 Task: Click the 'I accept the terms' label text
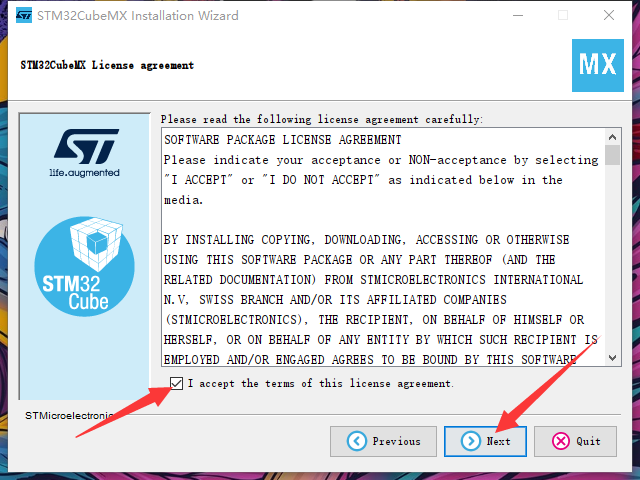[x=320, y=383]
